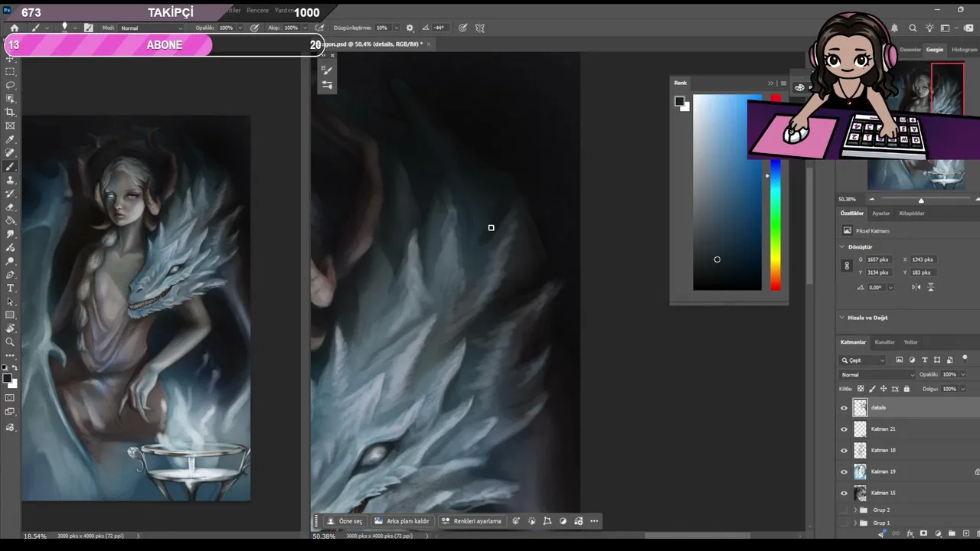The image size is (980, 551).
Task: Click the Arka planı kaldır button
Action: 402,521
